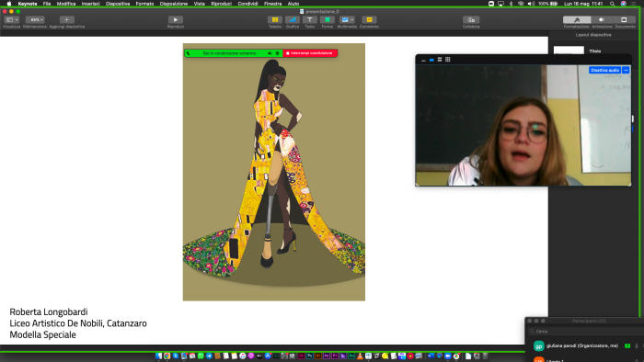Click the Klimt dress model illustration
The image size is (644, 362).
(274, 172)
